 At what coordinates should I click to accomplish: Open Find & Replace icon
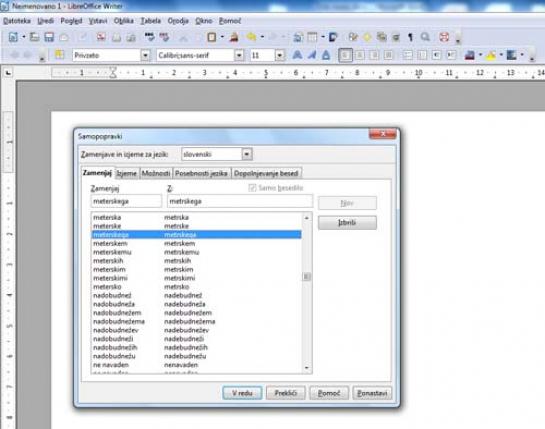point(353,37)
